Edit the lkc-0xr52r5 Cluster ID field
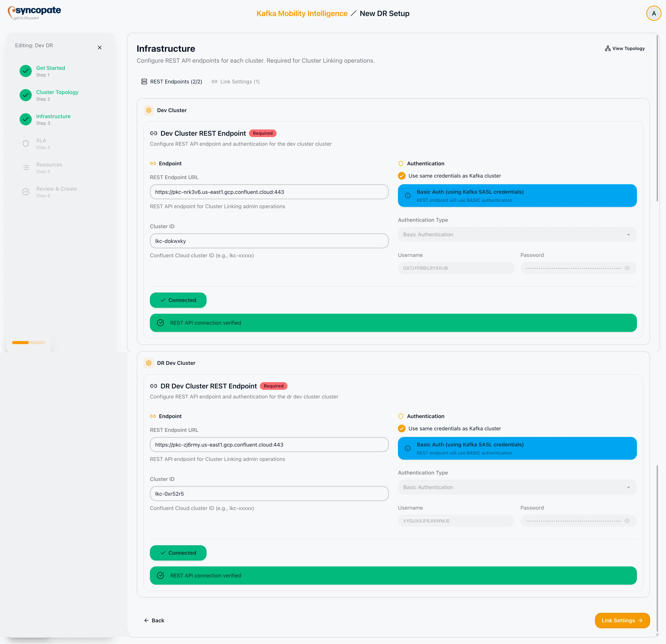666x644 pixels. (x=269, y=494)
